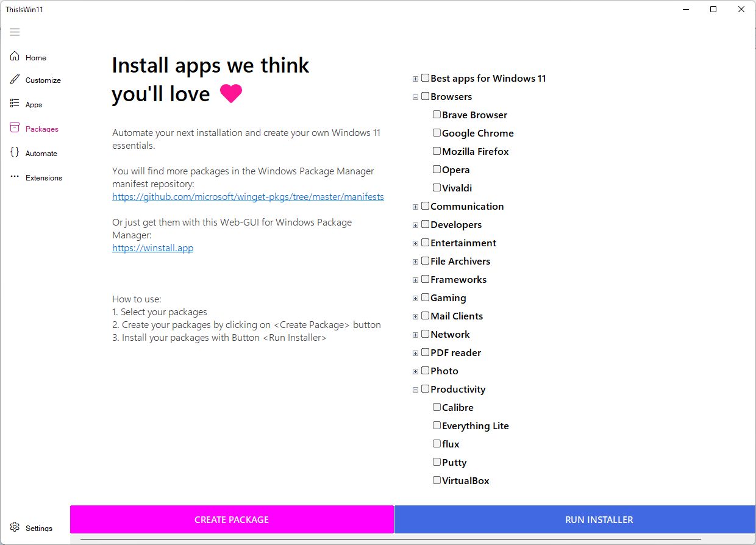Click the RUN INSTALLER button
The width and height of the screenshot is (756, 545).
(575, 519)
